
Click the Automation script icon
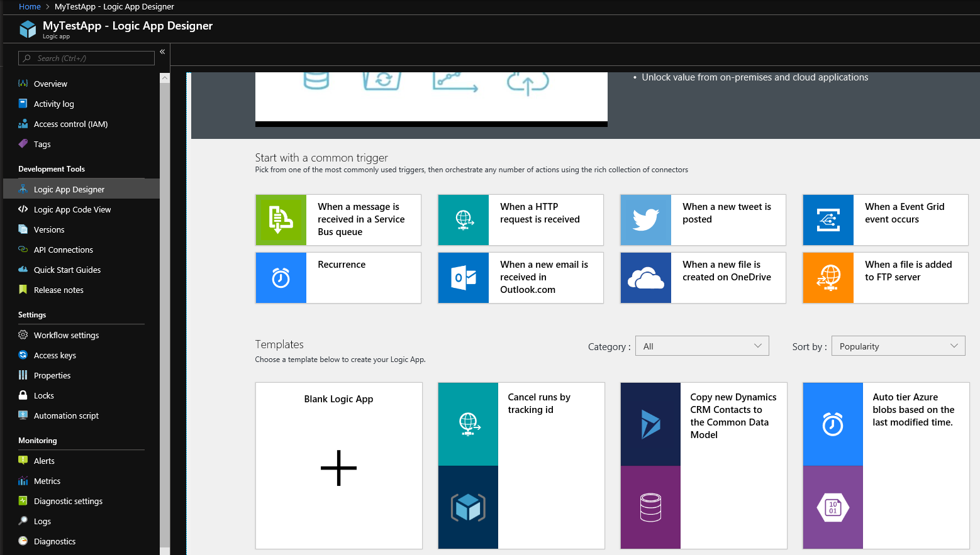point(23,415)
